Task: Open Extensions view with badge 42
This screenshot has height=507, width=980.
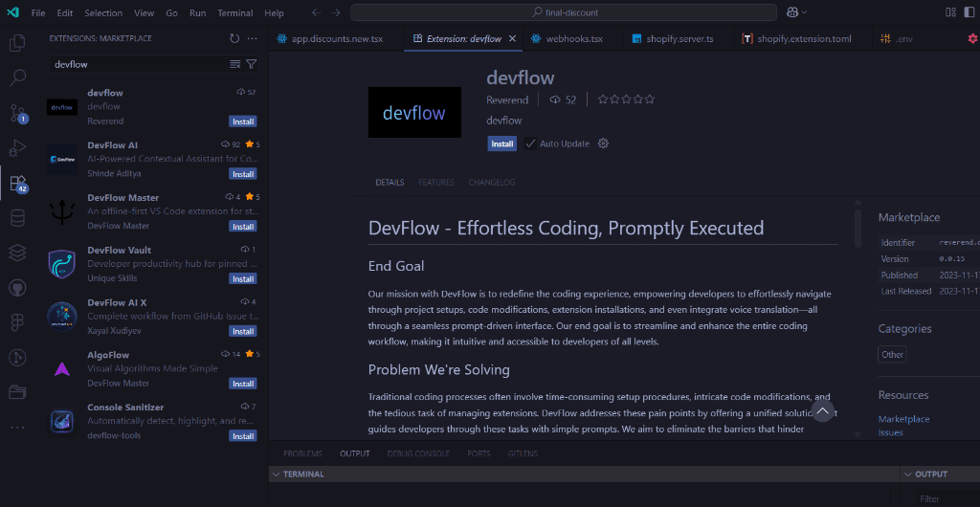Action: coord(17,183)
